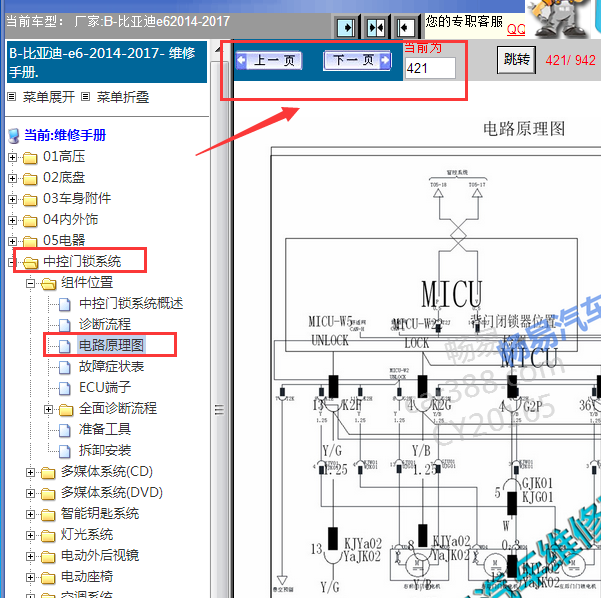Expand the 智能钥匙系统 folder
Image resolution: width=601 pixels, height=598 pixels.
click(x=30, y=514)
